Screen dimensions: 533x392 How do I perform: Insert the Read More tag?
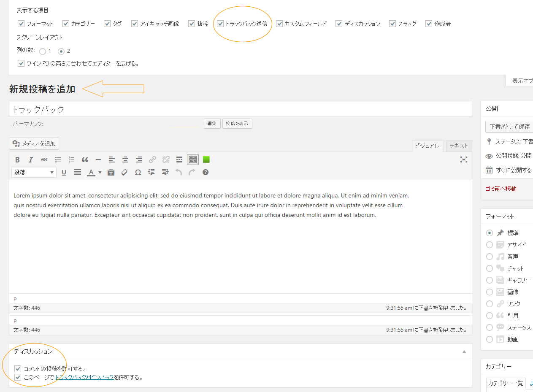(179, 160)
